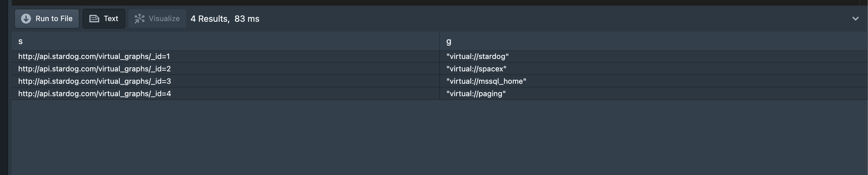Select the virtual_graphs/_id=1 cell

[x=94, y=56]
